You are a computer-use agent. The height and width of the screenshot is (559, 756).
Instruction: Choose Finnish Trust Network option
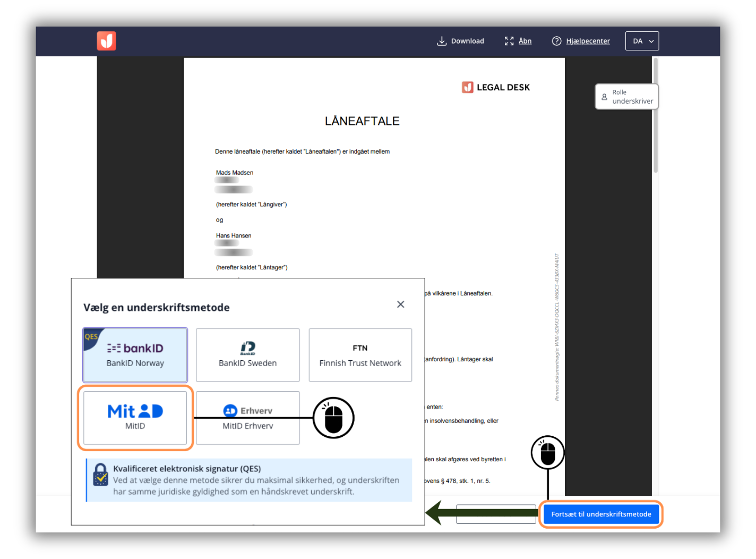click(x=360, y=355)
